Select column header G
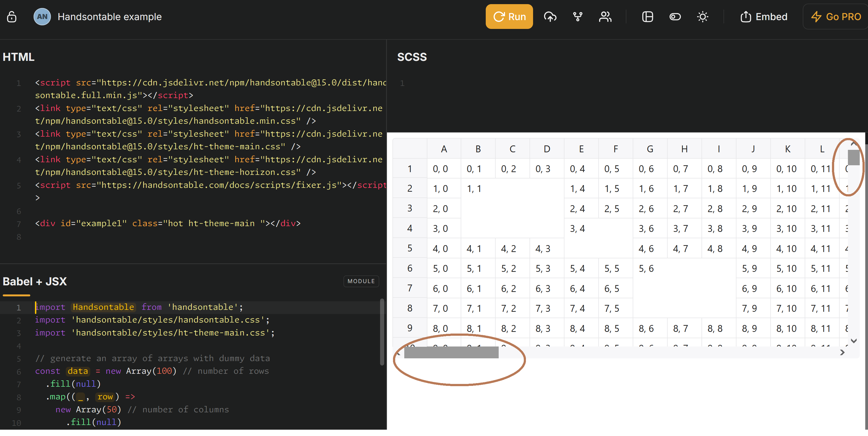 pyautogui.click(x=650, y=149)
